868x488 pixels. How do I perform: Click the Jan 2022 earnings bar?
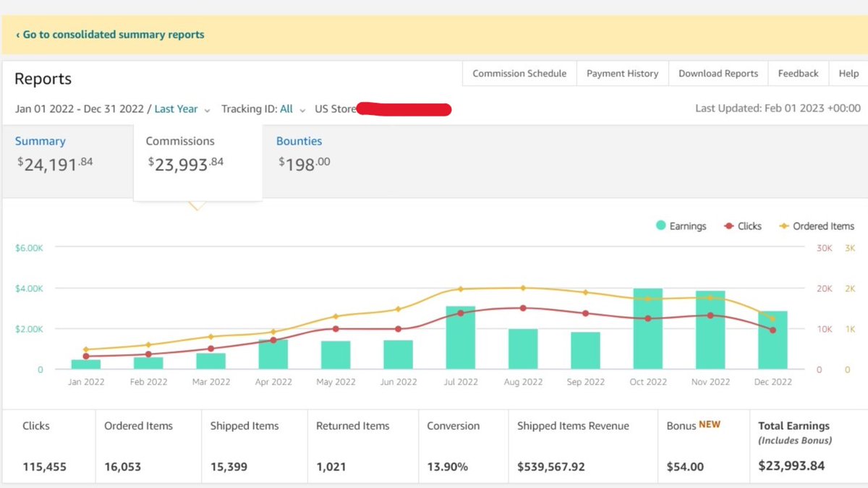(86, 364)
